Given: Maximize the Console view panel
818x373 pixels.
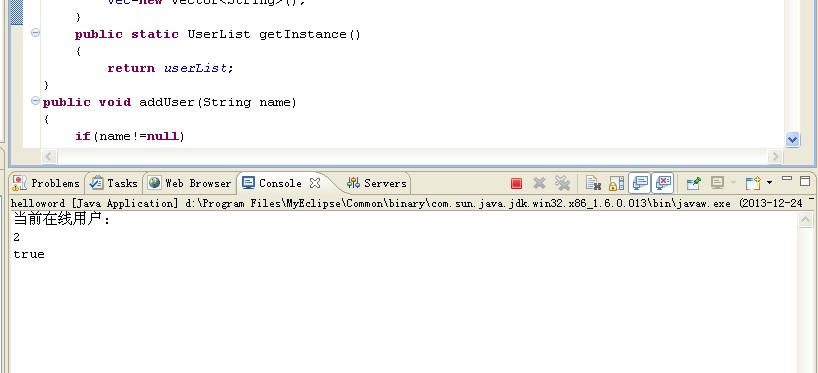Looking at the screenshot, I should click(x=805, y=181).
